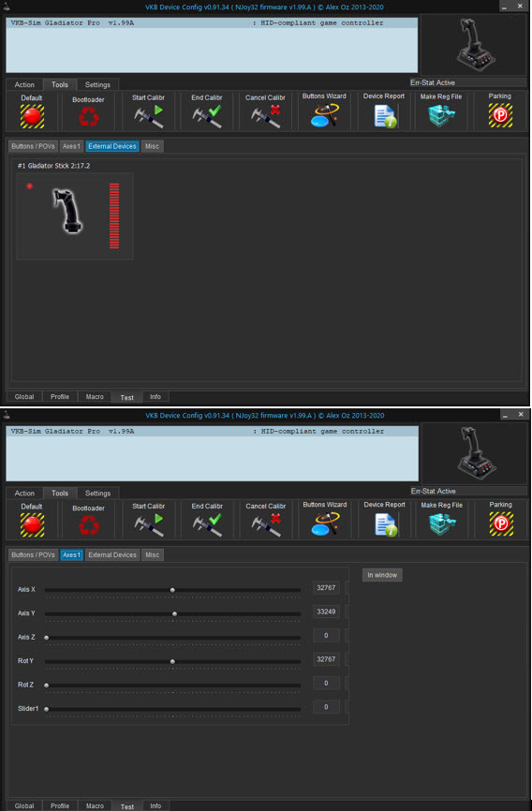The image size is (532, 811).
Task: Click Err-Stat Active field in top window
Action: tap(467, 82)
